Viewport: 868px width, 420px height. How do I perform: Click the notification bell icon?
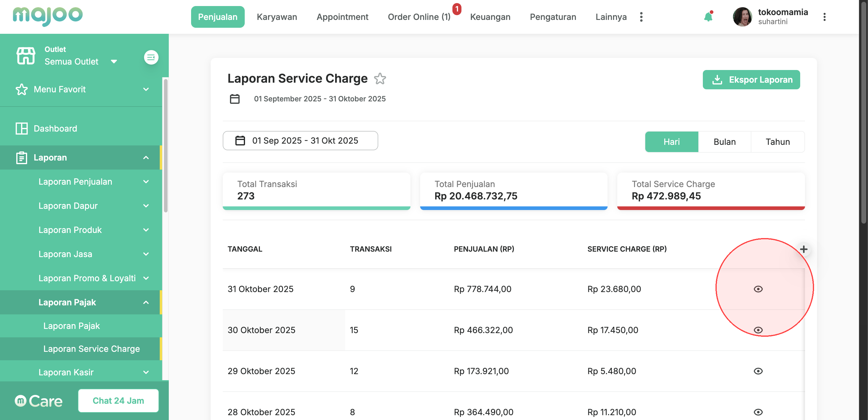tap(708, 17)
